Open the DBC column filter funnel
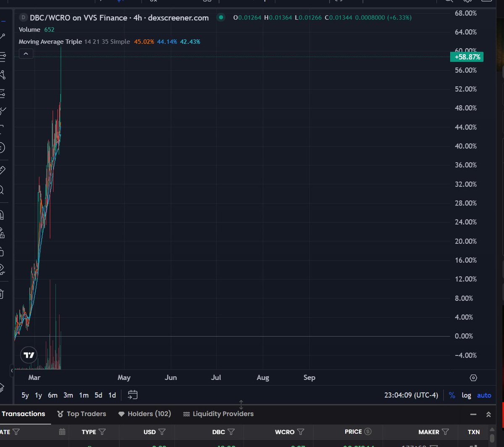This screenshot has height=447, width=504. point(231,432)
